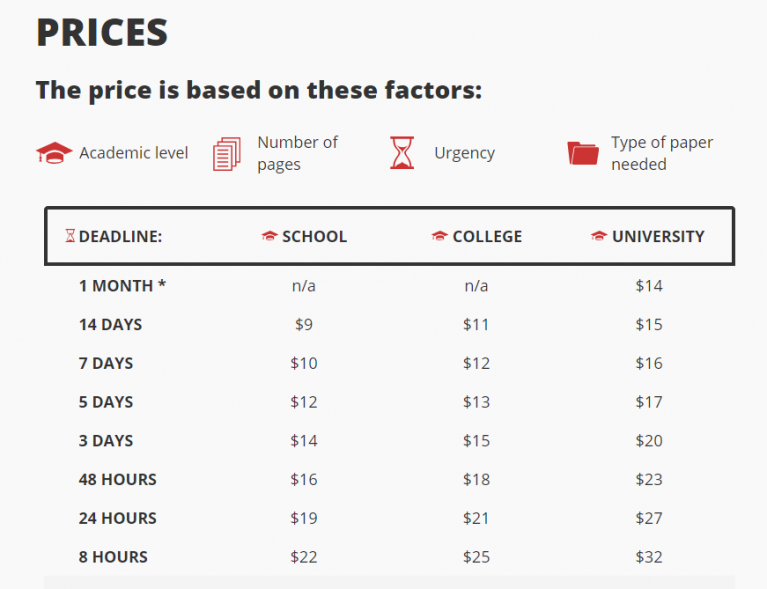
Task: Select the $21 college price for 24 hours
Action: click(x=476, y=518)
